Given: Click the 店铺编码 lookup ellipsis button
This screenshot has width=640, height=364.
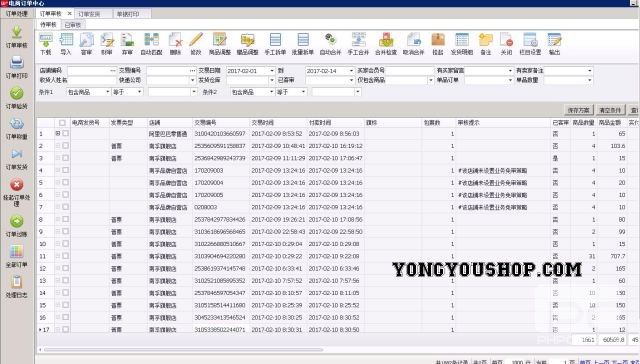Looking at the screenshot, I should click(x=113, y=71).
